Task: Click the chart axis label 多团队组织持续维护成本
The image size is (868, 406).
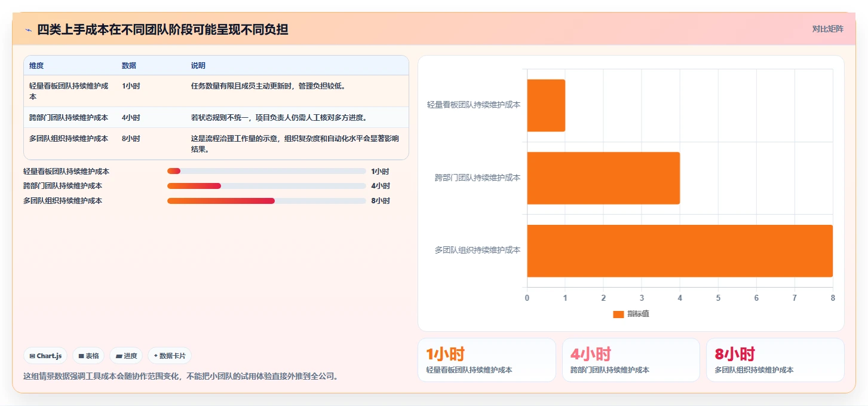Action: 478,250
